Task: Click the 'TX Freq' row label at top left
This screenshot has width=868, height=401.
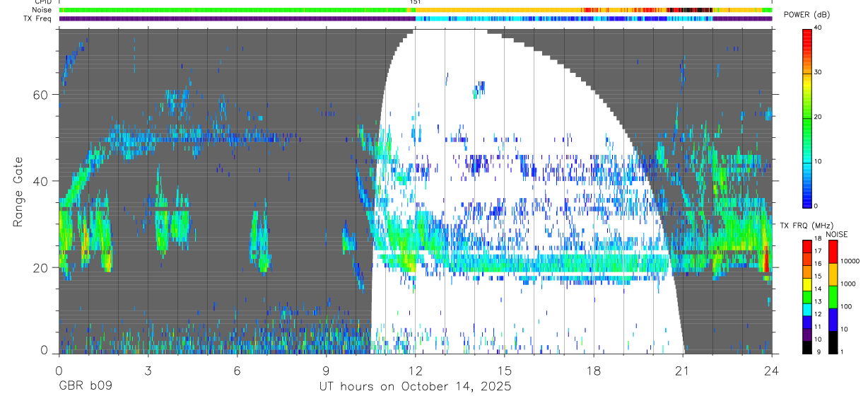Action: click(39, 18)
